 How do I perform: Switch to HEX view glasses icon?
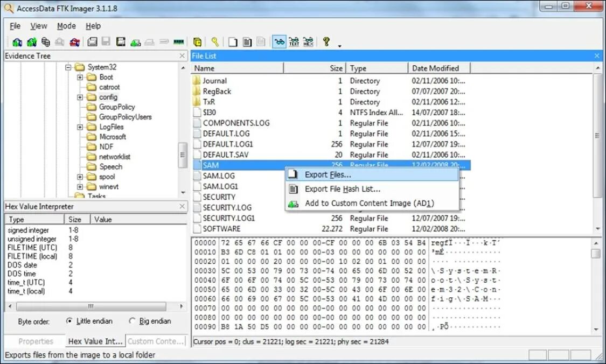(x=308, y=42)
